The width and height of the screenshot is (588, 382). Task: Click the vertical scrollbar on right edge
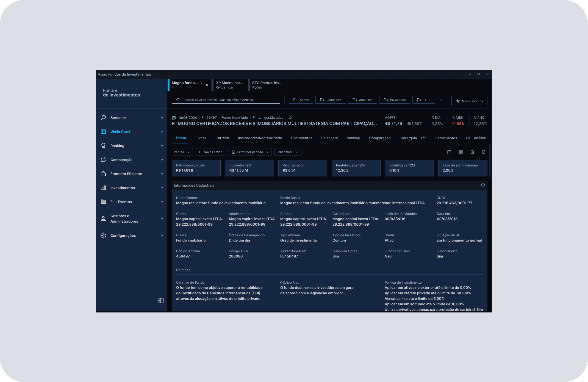click(x=490, y=161)
